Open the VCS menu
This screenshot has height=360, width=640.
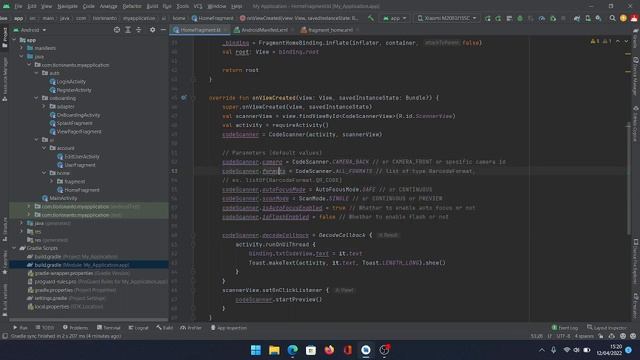click(198, 6)
